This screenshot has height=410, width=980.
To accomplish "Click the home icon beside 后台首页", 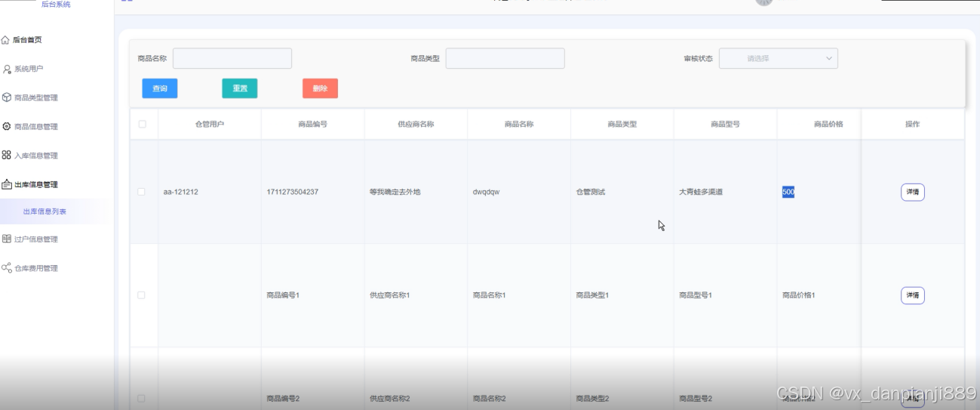I will pos(6,40).
